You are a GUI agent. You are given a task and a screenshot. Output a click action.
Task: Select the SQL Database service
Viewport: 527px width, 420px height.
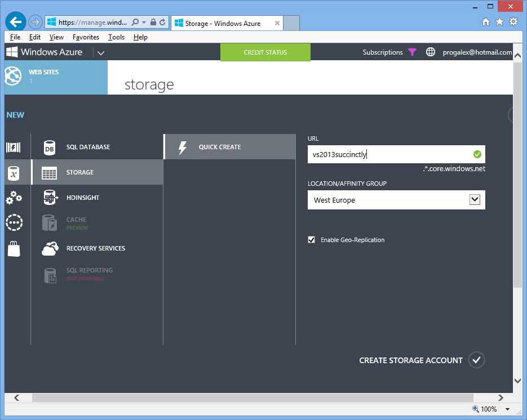click(88, 147)
